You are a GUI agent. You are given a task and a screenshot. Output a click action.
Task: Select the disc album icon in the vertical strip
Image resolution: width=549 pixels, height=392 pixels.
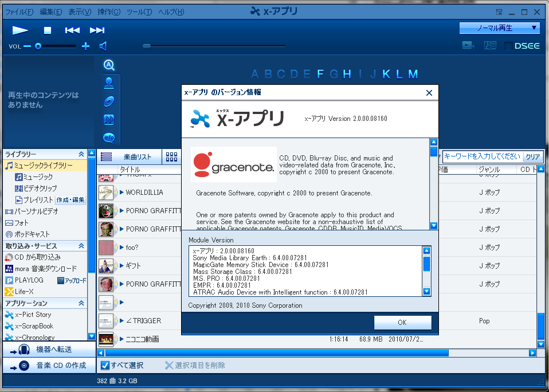(x=109, y=101)
